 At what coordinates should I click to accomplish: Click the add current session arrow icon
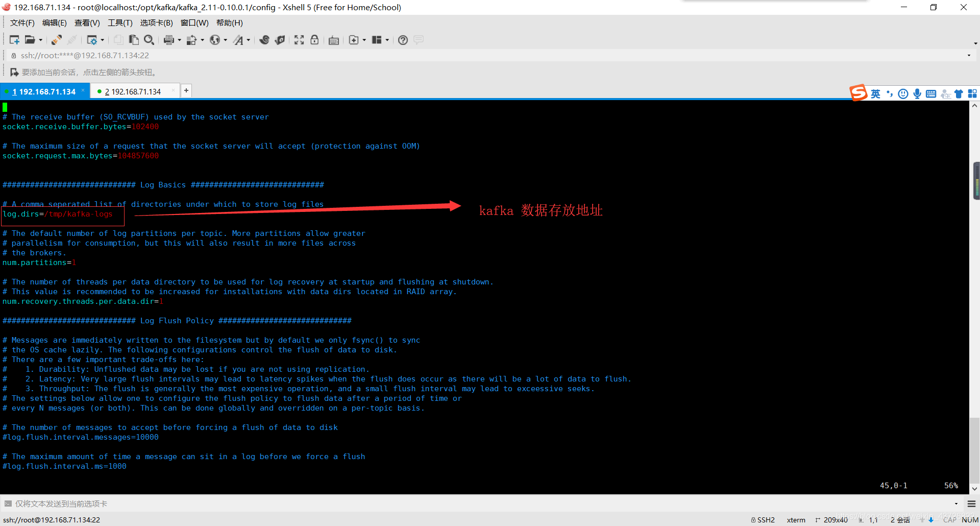14,72
